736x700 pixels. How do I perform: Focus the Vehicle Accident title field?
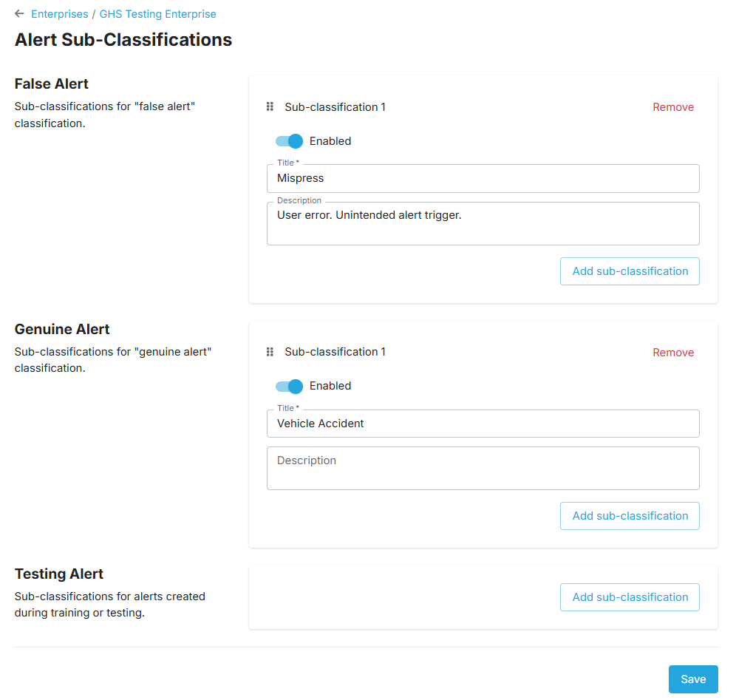click(x=483, y=424)
